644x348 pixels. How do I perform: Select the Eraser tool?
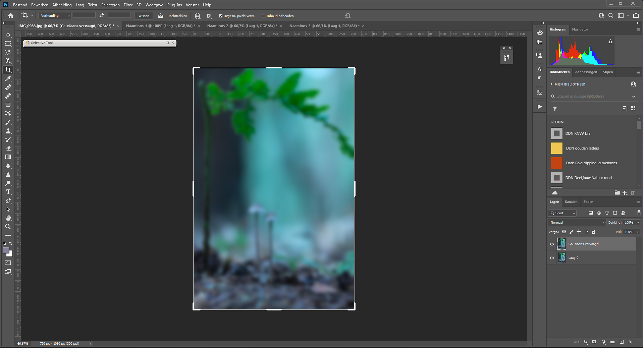(x=8, y=148)
